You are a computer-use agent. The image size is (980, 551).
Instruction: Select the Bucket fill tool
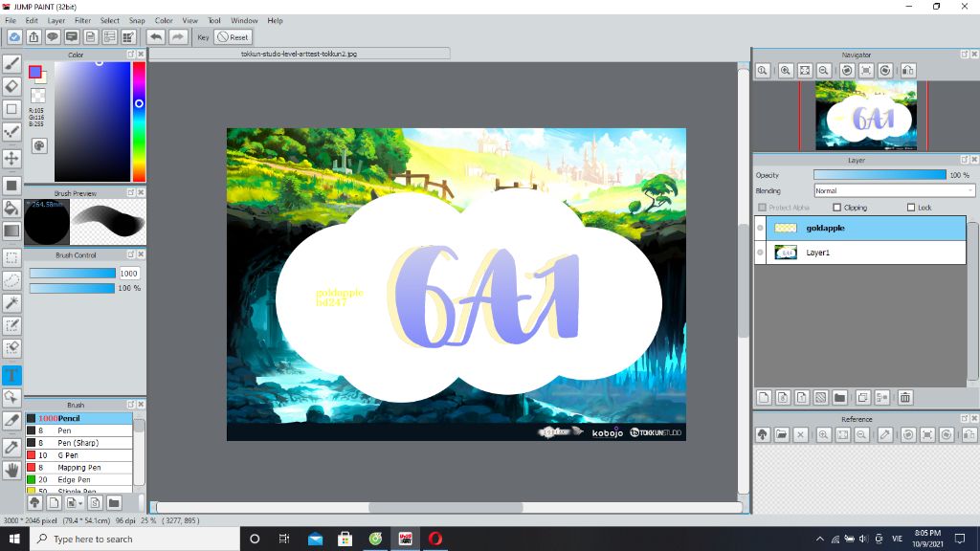(x=11, y=208)
